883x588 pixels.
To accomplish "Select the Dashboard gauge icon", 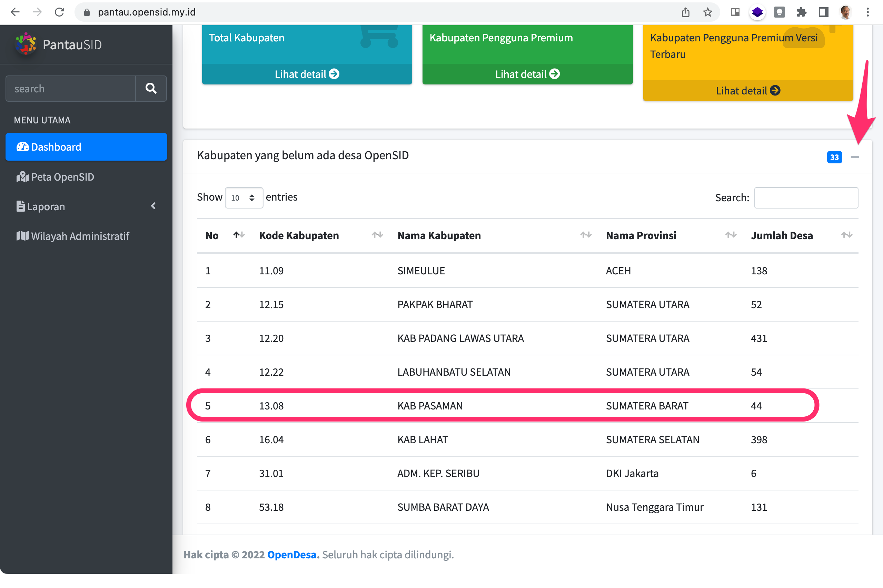I will (23, 146).
